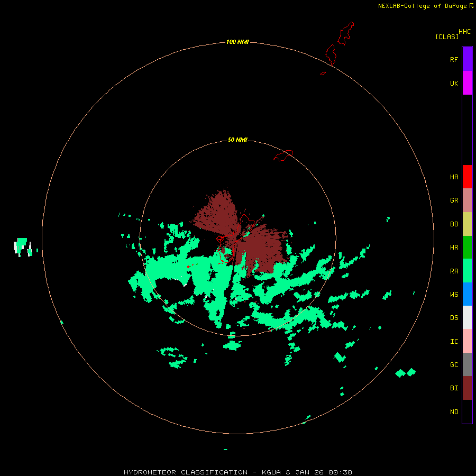
Task: Click the IC legend label text
Action: point(454,341)
